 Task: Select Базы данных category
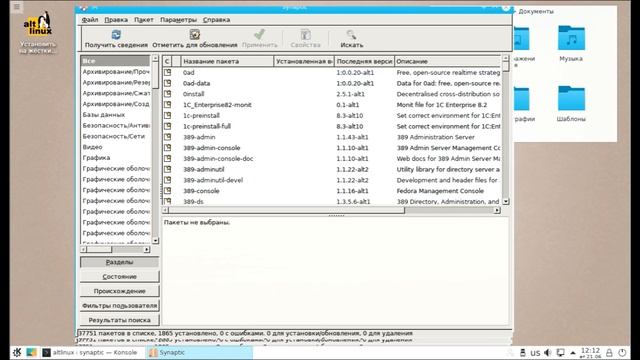tap(116, 115)
